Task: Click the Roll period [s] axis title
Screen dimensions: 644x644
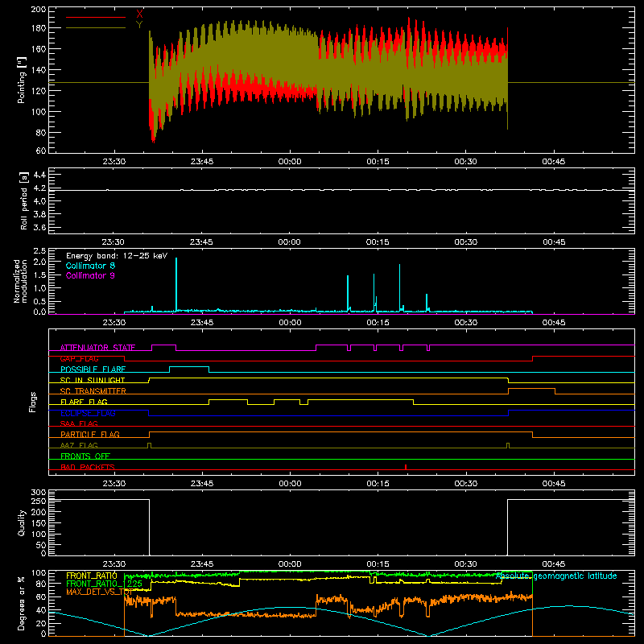Action: click(x=24, y=200)
